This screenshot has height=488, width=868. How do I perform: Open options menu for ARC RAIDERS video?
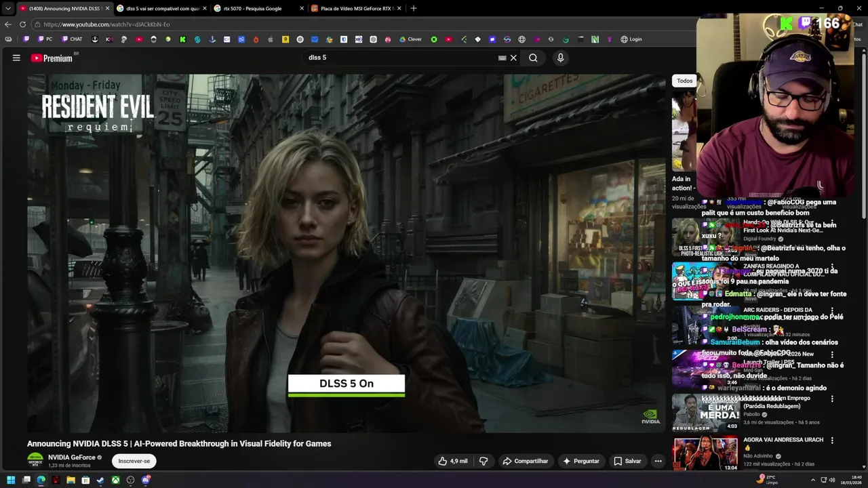832,311
